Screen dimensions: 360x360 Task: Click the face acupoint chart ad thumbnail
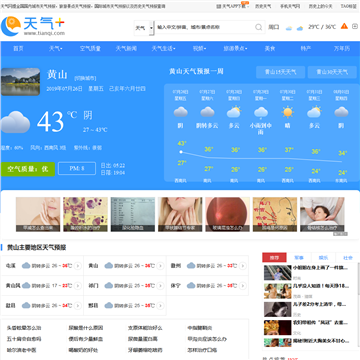click(x=275, y=214)
